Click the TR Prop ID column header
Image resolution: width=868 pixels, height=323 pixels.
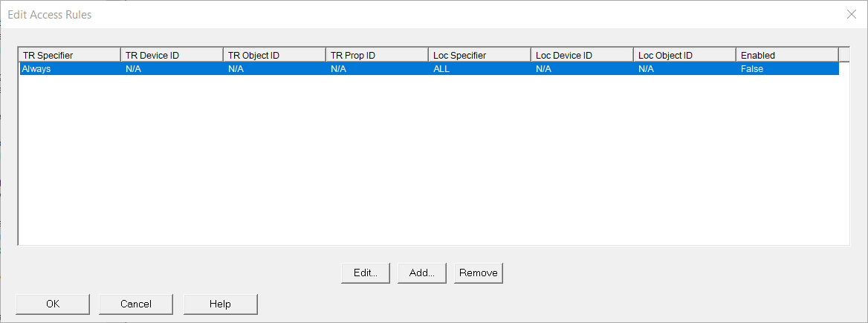377,55
